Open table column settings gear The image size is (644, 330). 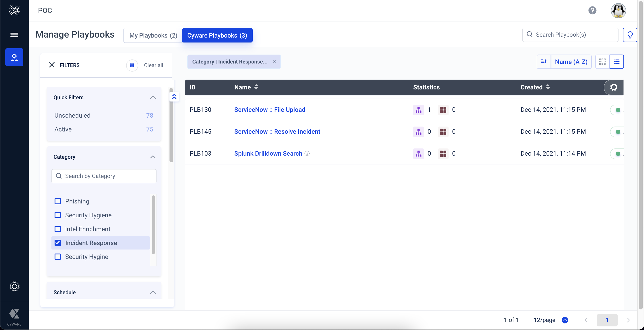(614, 87)
